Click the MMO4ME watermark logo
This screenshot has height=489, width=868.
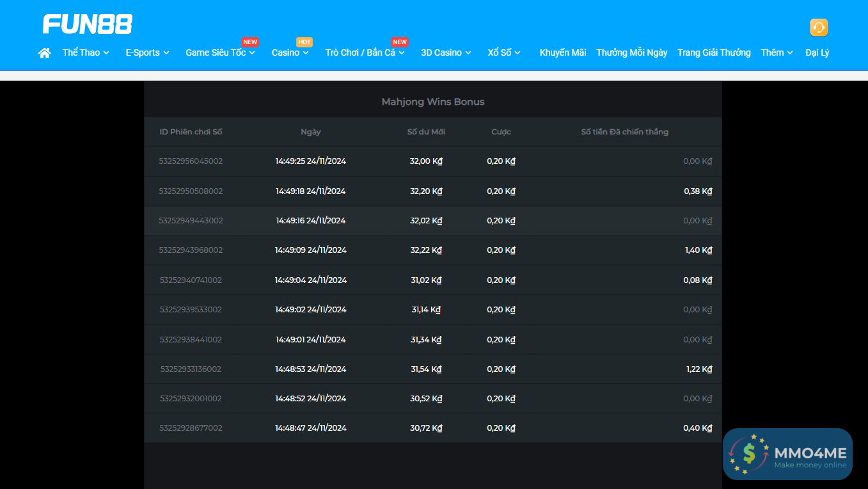[787, 454]
